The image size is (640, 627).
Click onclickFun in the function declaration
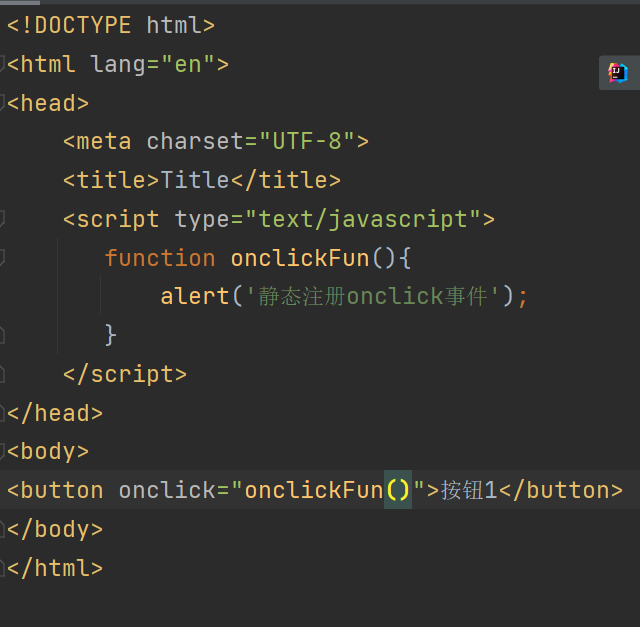click(x=300, y=258)
